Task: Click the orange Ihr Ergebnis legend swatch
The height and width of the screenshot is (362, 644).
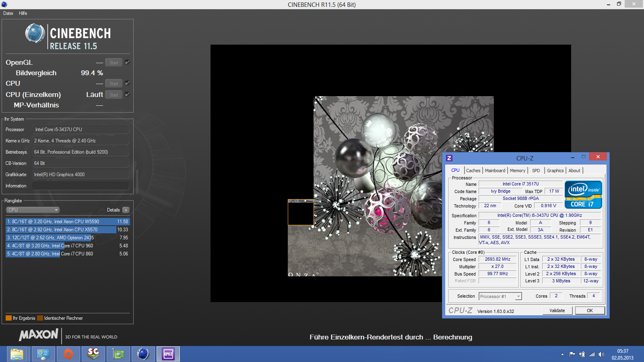Action: pyautogui.click(x=8, y=318)
